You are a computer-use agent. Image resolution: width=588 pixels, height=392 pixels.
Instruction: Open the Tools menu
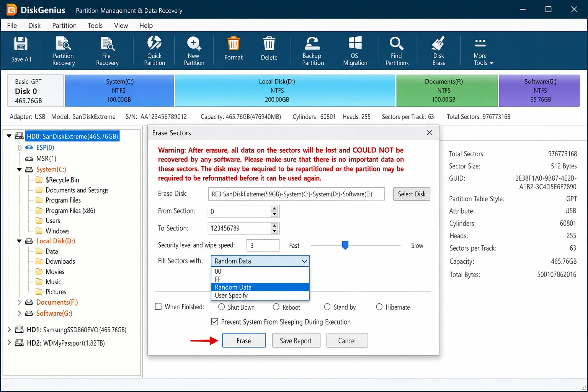pos(95,25)
